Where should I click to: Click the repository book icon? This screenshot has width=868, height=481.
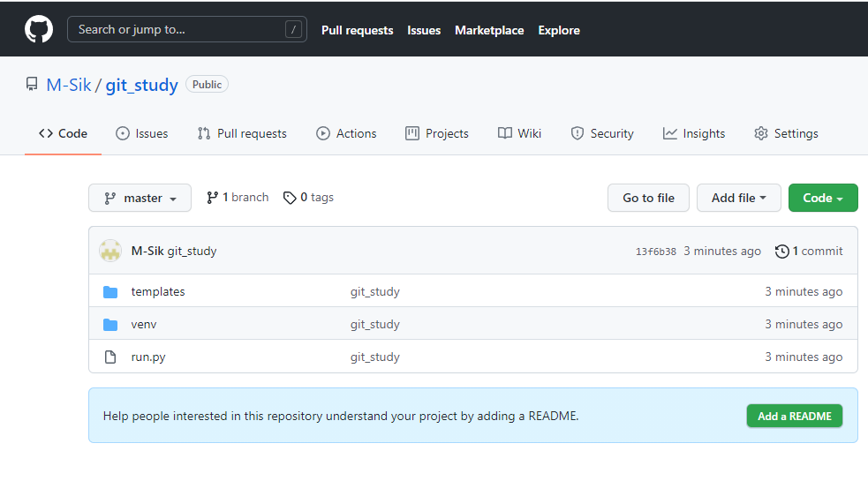click(x=32, y=84)
